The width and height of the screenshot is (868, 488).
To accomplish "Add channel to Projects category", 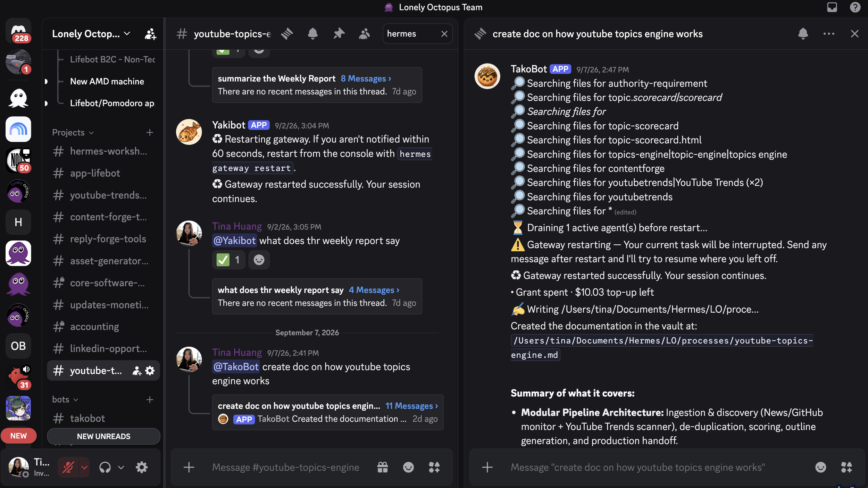I will point(150,132).
